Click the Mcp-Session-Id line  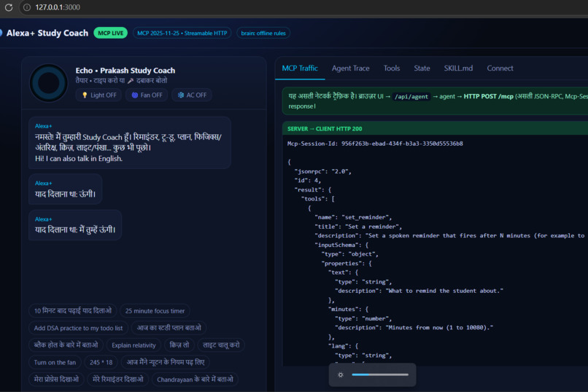[x=375, y=144]
